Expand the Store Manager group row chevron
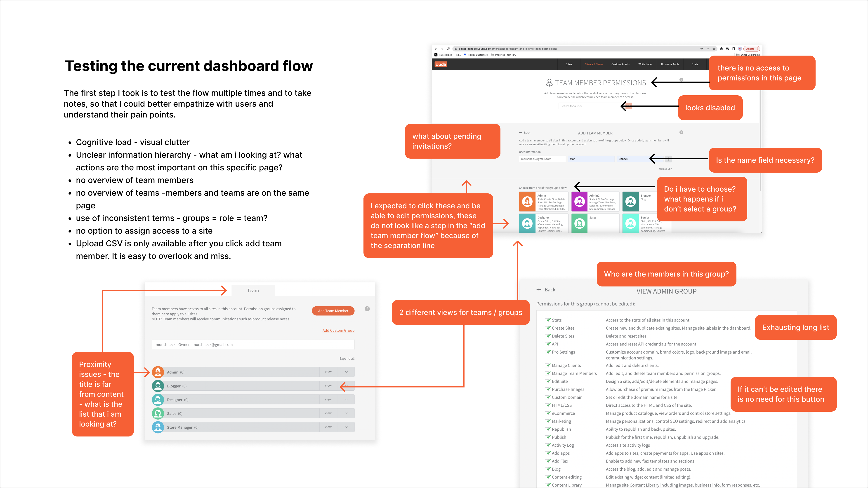Viewport: 868px width, 488px height. (346, 427)
